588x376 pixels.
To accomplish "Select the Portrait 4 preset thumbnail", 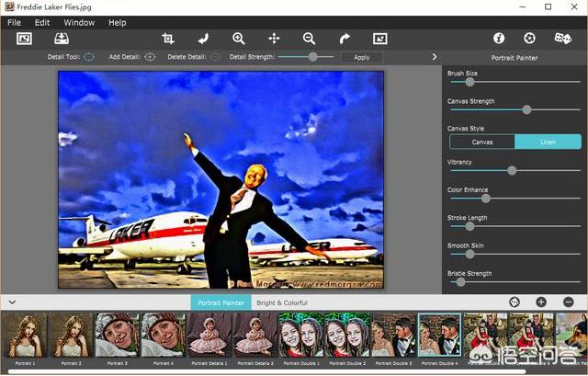I will coord(164,336).
